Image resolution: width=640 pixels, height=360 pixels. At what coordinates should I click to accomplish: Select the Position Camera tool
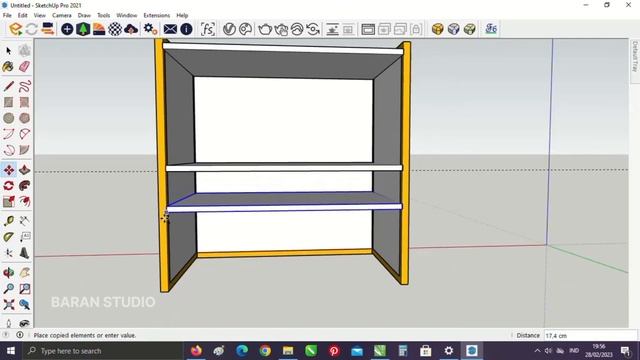click(9, 323)
